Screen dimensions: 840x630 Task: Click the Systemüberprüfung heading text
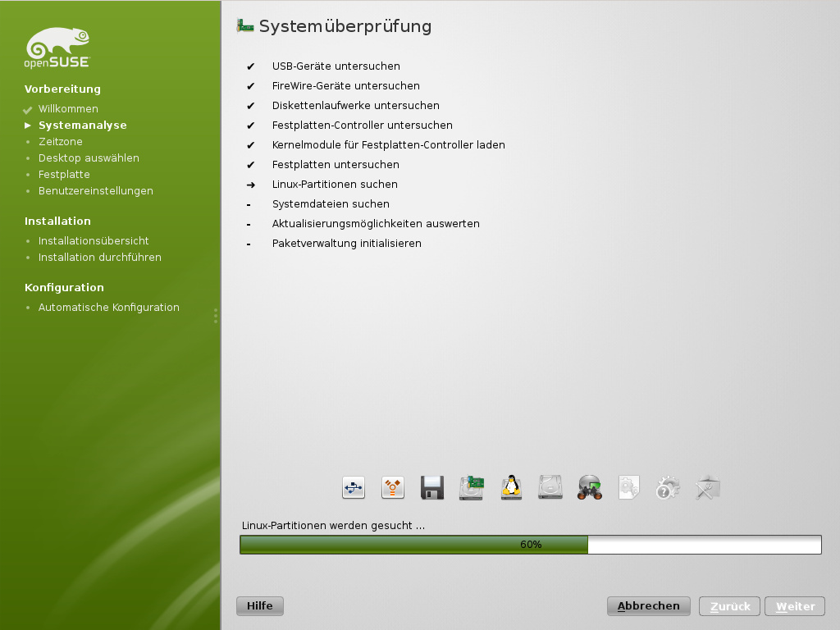[x=345, y=26]
